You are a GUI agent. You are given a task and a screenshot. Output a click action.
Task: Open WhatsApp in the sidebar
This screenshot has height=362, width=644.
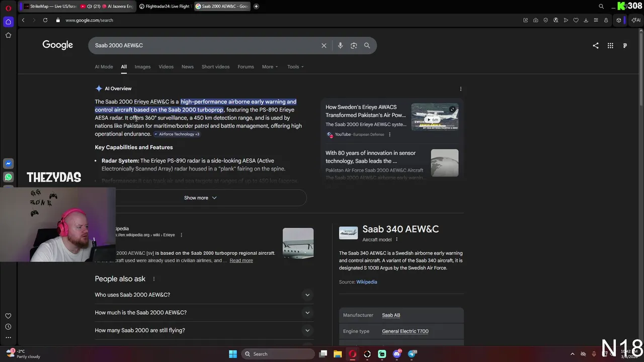pyautogui.click(x=8, y=177)
